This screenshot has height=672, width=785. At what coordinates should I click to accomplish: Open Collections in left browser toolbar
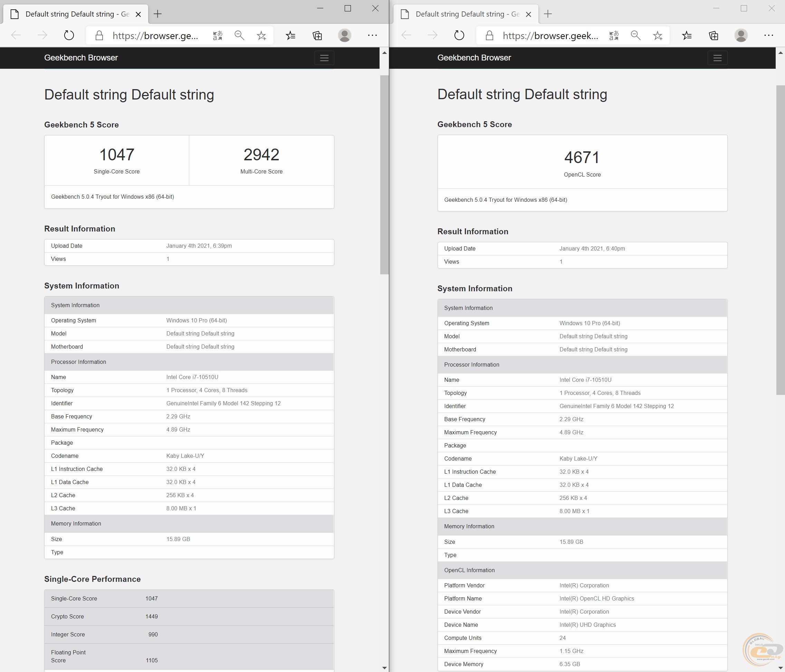coord(317,36)
